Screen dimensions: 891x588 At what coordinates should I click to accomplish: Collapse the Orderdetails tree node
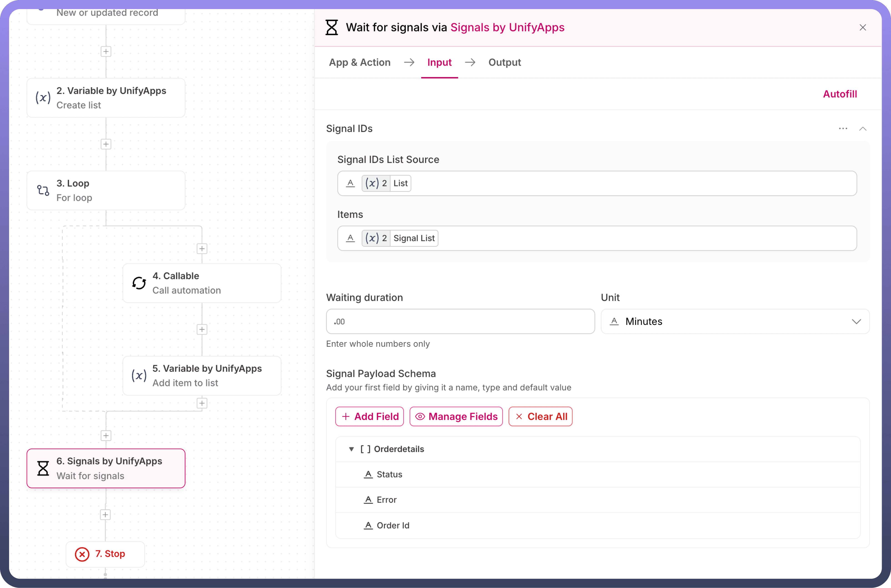[x=351, y=449]
